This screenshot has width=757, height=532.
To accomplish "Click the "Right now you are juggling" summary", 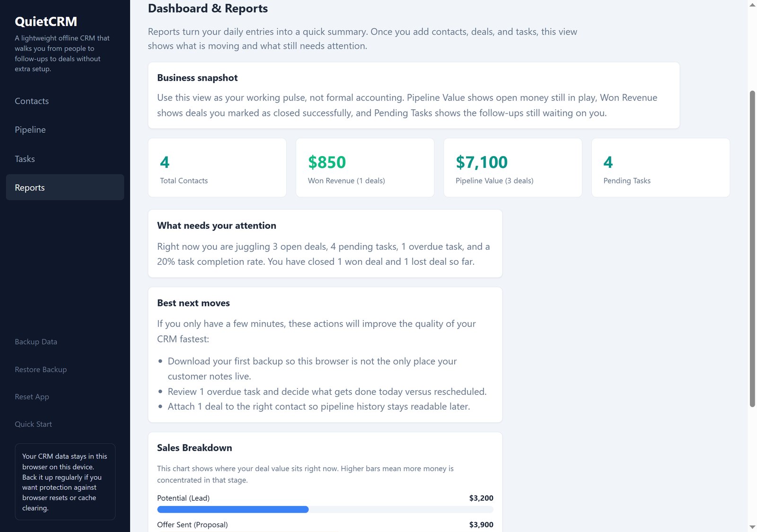I will pyautogui.click(x=324, y=254).
